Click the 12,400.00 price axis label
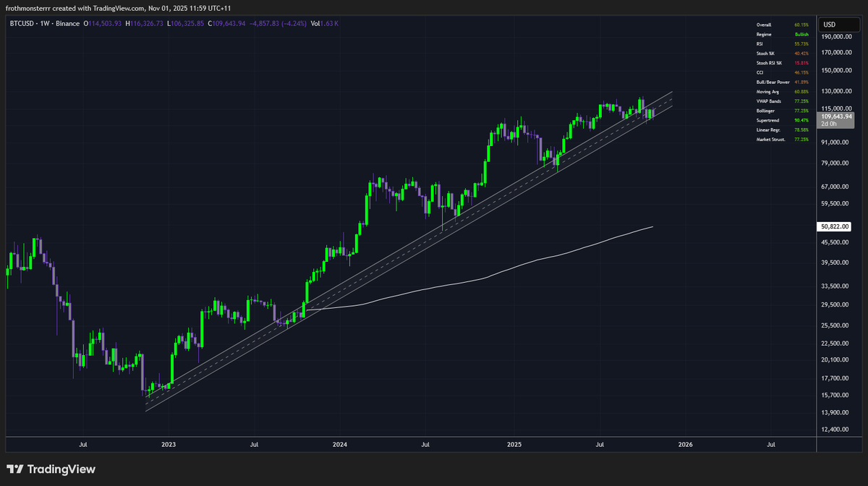The height and width of the screenshot is (486, 868). (836, 430)
